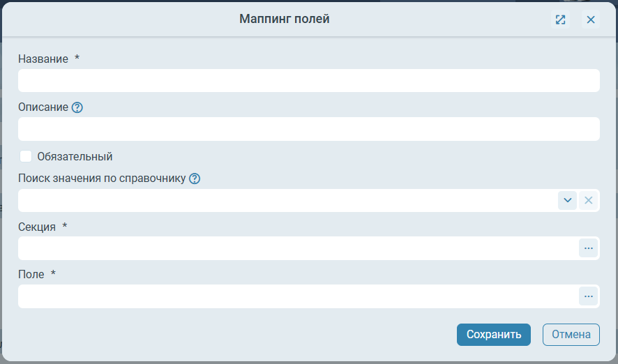Save the mapping with Сохранить

493,335
